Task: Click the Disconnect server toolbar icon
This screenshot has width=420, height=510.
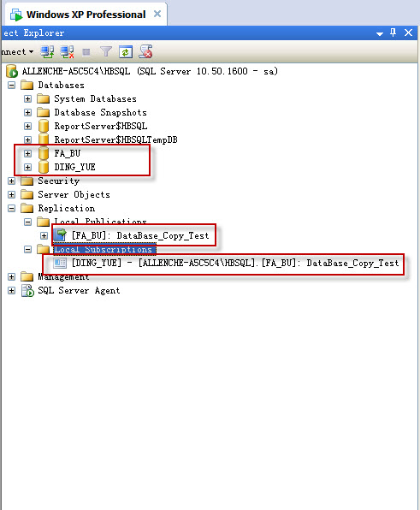Action: point(68,51)
